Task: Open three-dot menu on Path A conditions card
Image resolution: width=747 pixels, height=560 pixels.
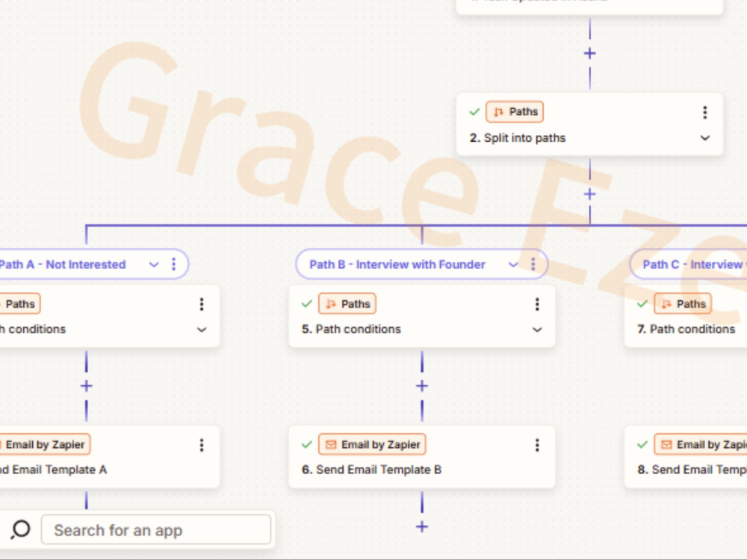Action: pos(202,305)
